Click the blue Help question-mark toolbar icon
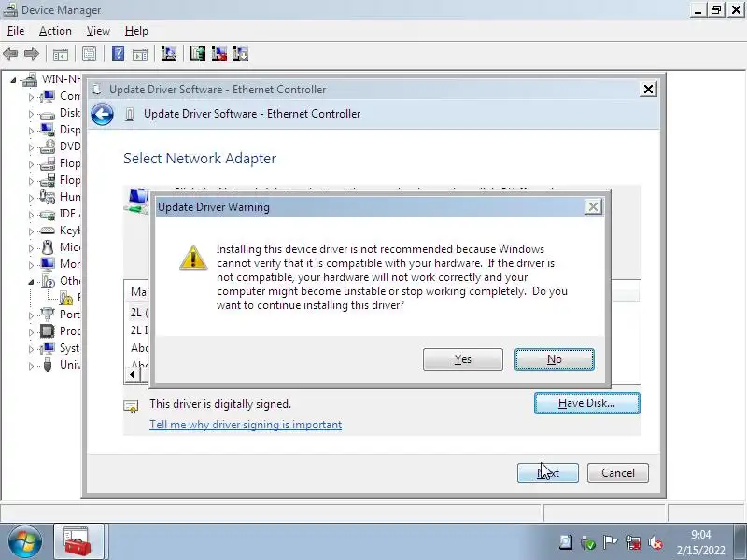 click(118, 53)
